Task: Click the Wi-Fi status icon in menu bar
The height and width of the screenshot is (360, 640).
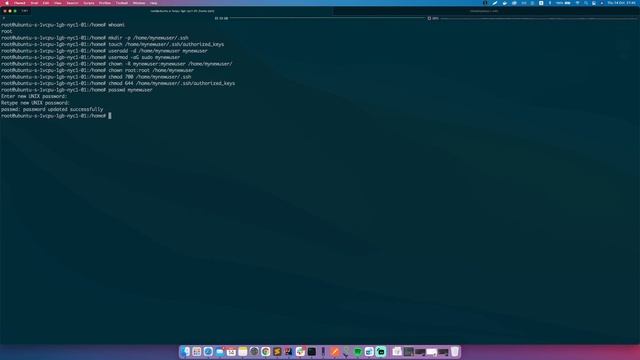Action: [x=577, y=3]
